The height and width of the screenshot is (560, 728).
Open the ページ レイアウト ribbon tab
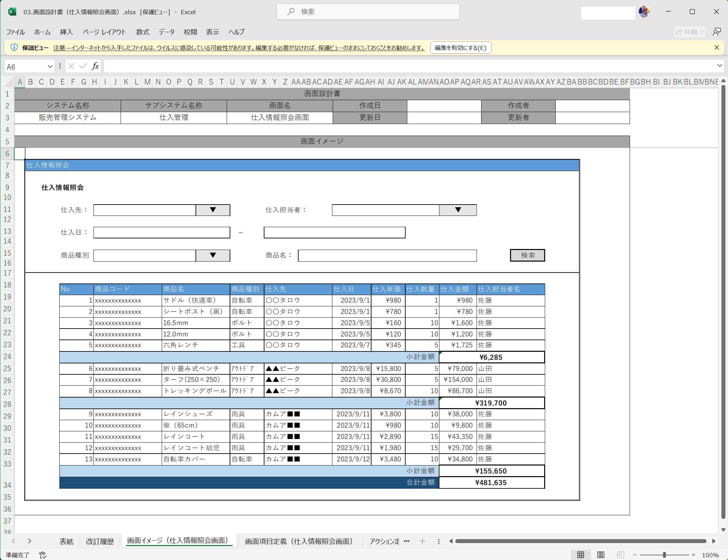pos(104,32)
